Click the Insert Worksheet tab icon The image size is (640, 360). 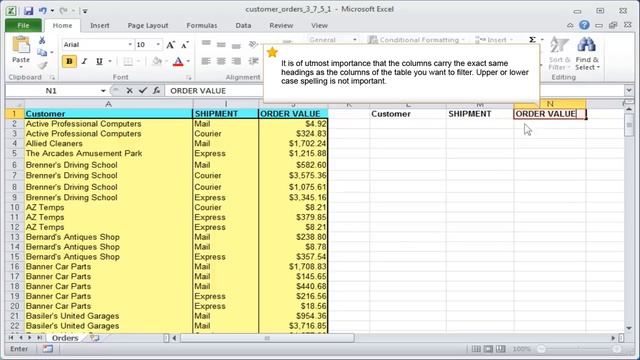click(x=94, y=338)
